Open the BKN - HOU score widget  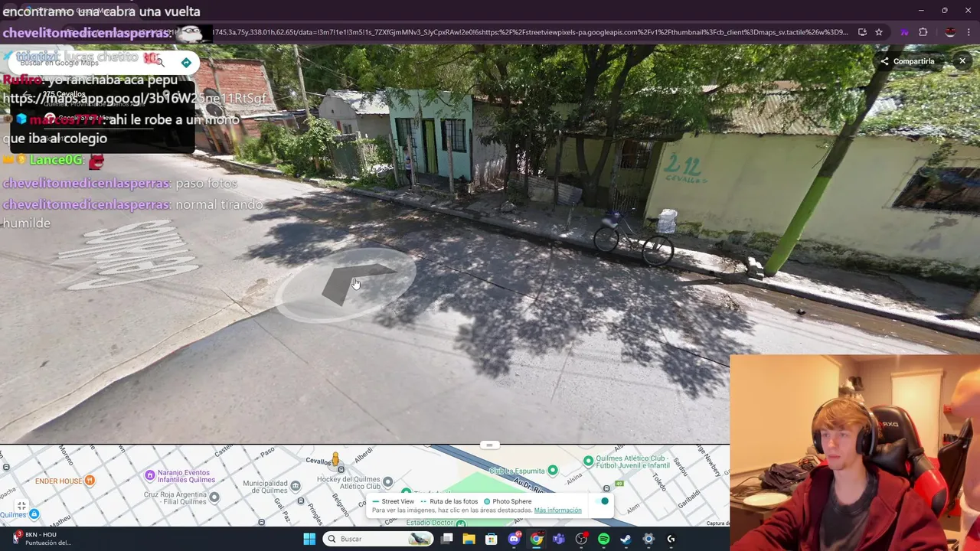click(x=42, y=539)
